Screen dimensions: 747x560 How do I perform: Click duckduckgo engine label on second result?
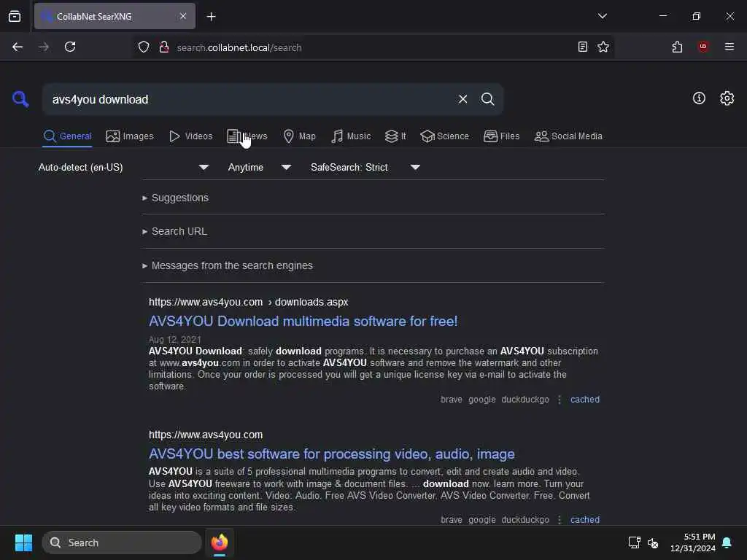[x=525, y=519]
